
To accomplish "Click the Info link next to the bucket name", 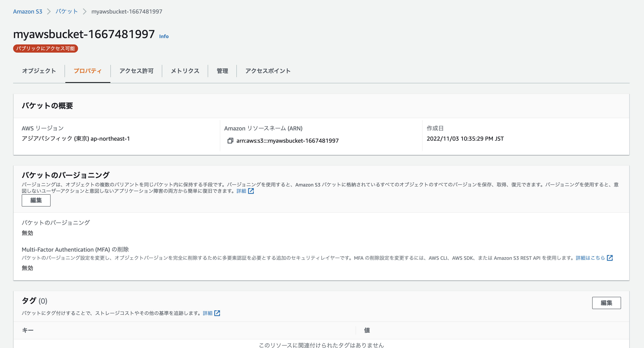I will (164, 36).
